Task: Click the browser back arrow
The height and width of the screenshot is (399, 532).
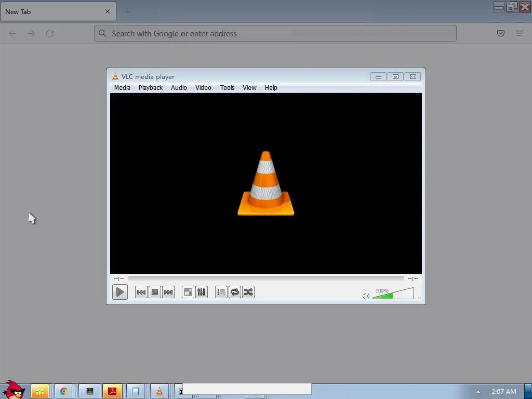Action: click(x=12, y=33)
